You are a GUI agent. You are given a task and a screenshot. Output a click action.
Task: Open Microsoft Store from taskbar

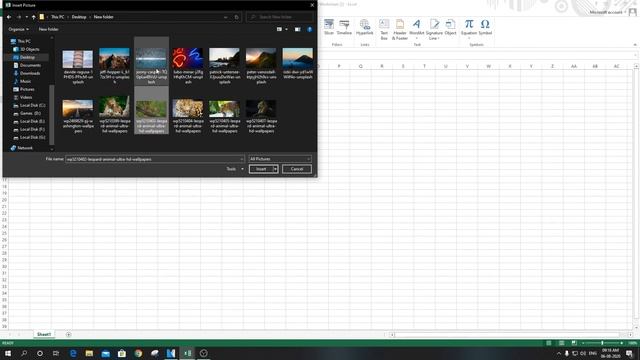[122, 353]
